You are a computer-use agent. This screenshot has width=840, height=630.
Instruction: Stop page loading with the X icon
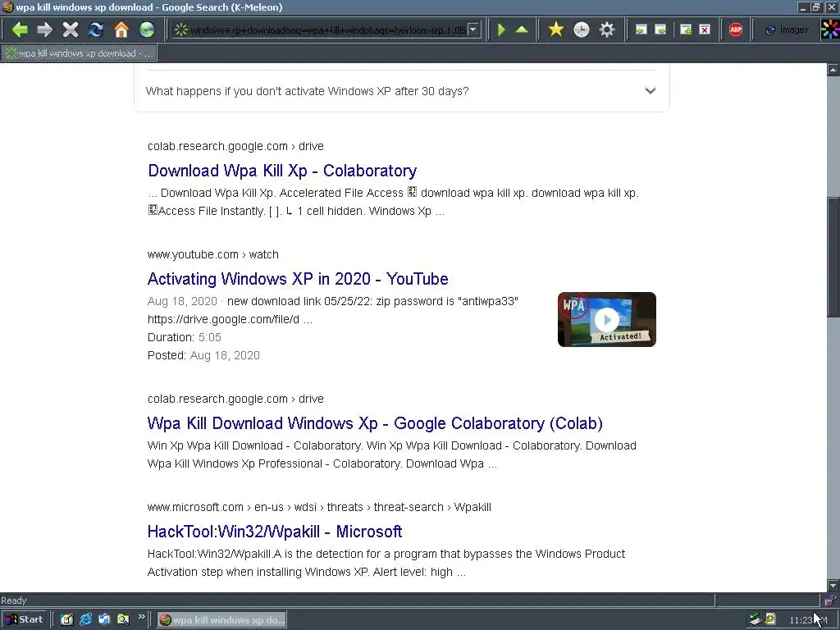(x=71, y=30)
